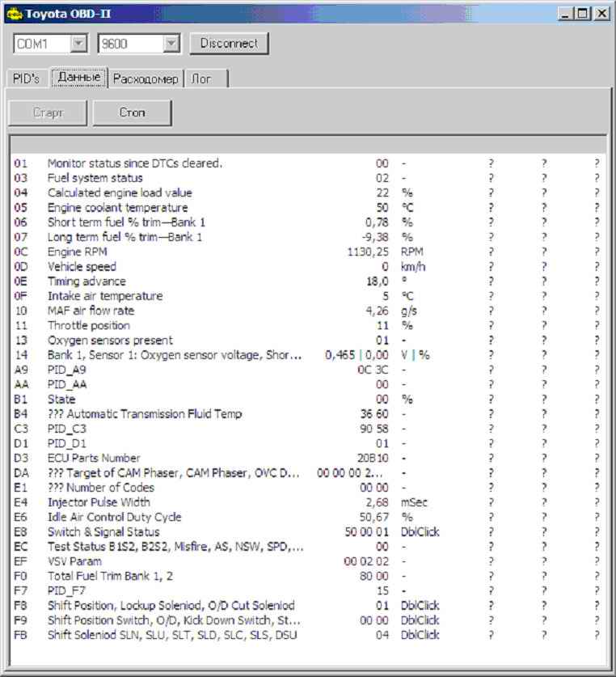Click the data list column header bar

pyautogui.click(x=308, y=144)
